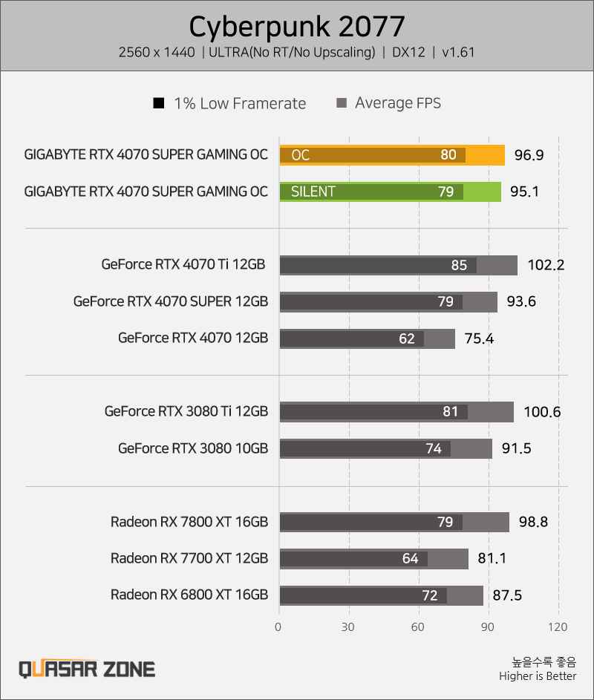The image size is (594, 700).
Task: Click the GeForce RTX 3080 Ti 12GB label
Action: tap(186, 411)
